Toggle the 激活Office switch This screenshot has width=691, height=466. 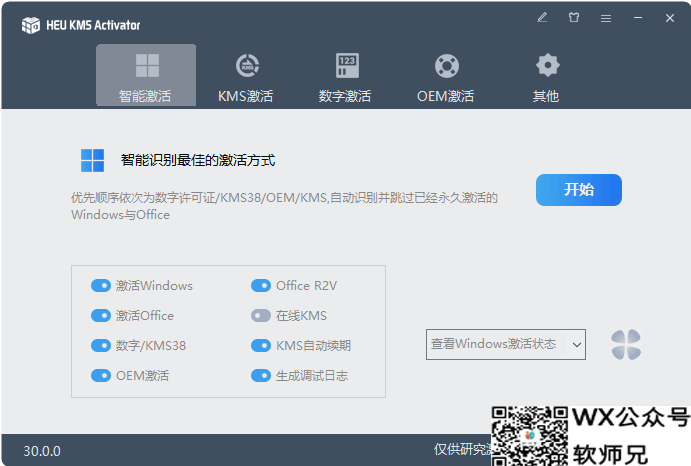coord(101,316)
